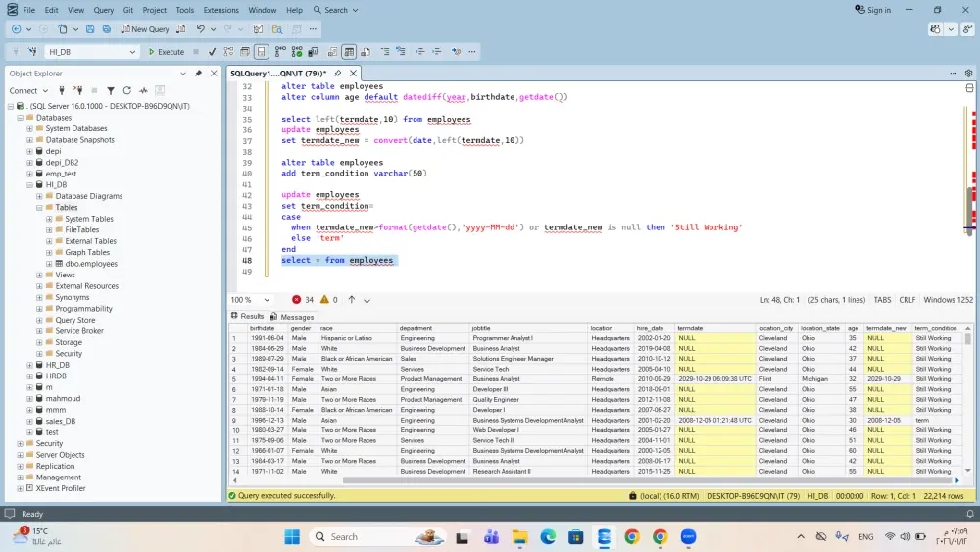Click the red error count indicator
Viewport: 980px width, 552px height.
303,300
